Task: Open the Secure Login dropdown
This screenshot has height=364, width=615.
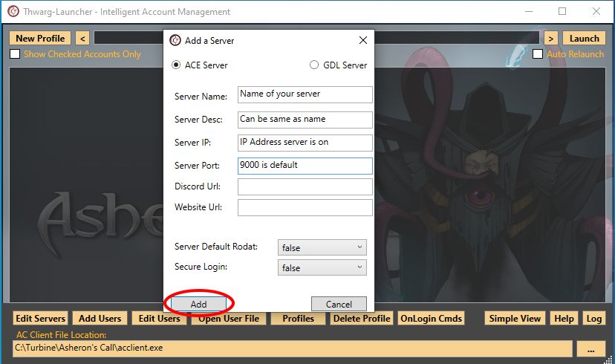Action: [x=322, y=267]
